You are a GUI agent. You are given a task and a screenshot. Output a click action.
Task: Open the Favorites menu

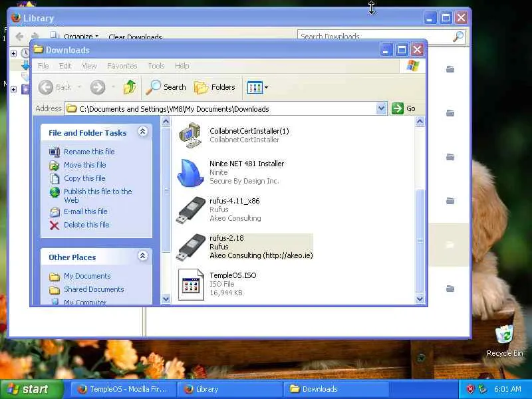point(122,66)
